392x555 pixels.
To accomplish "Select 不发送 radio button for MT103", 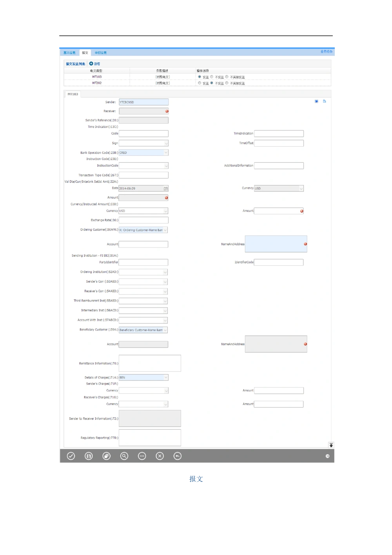I will tap(212, 77).
